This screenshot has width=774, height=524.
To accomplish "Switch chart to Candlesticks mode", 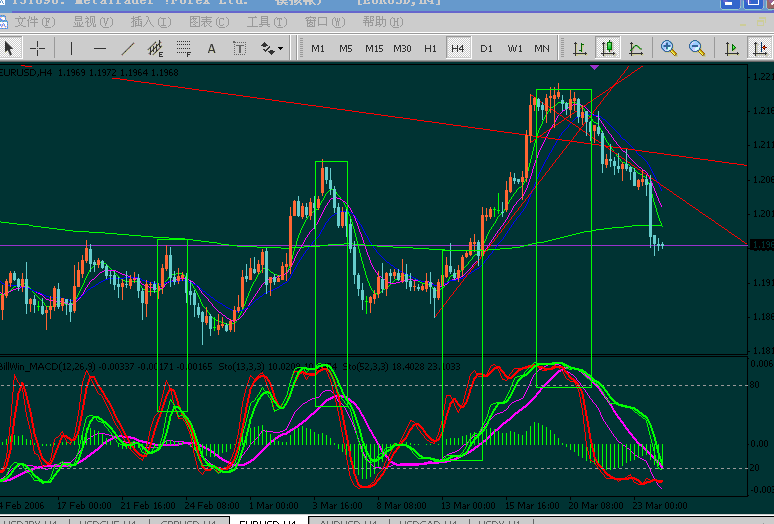I will pos(608,48).
